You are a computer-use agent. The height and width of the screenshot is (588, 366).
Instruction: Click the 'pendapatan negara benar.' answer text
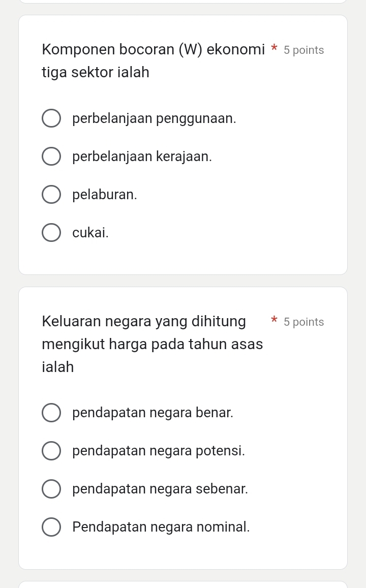[x=152, y=413]
